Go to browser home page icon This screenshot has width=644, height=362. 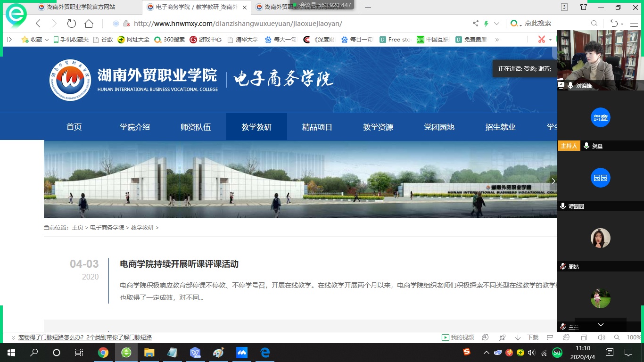click(89, 24)
